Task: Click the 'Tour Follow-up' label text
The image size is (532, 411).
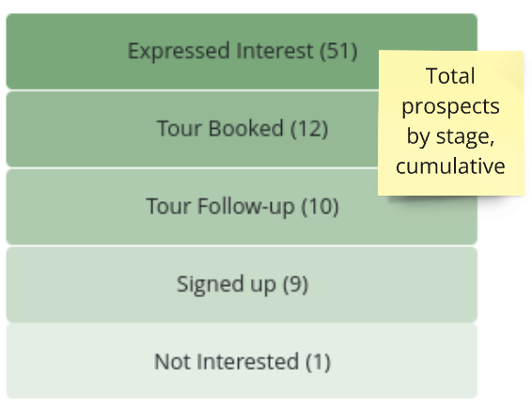Action: [x=220, y=206]
